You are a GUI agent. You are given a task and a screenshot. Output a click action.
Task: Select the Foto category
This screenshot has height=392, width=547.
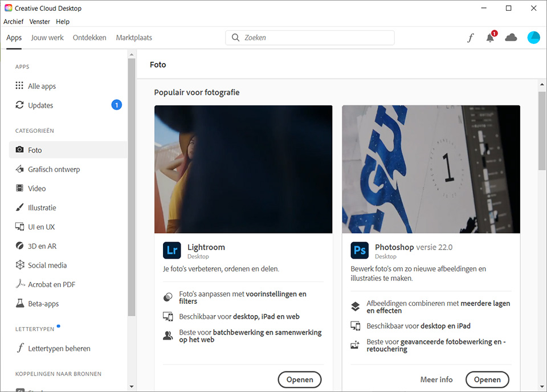(x=68, y=150)
